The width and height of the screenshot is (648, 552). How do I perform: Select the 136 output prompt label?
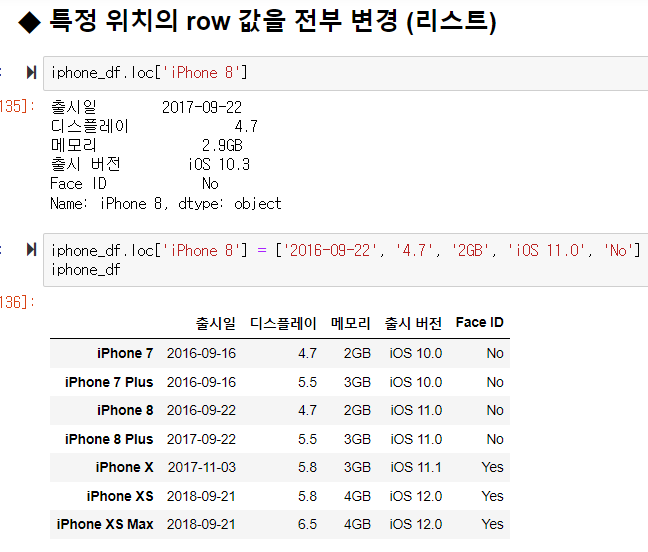point(17,302)
